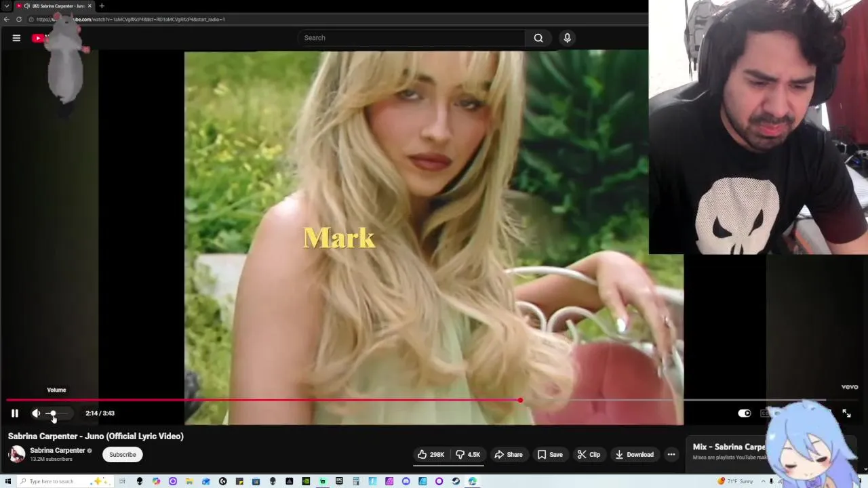Create a Clip with scissors button

click(589, 454)
